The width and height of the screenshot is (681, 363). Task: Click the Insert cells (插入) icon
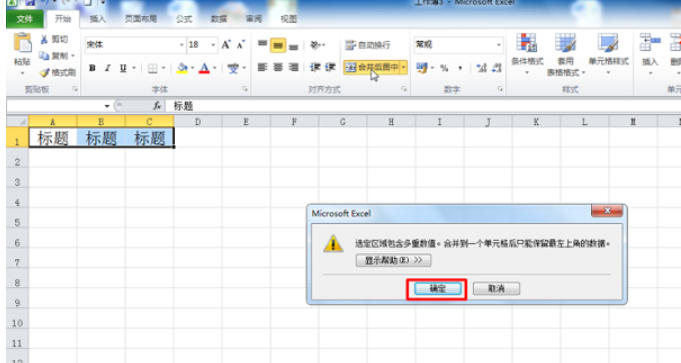coord(650,43)
